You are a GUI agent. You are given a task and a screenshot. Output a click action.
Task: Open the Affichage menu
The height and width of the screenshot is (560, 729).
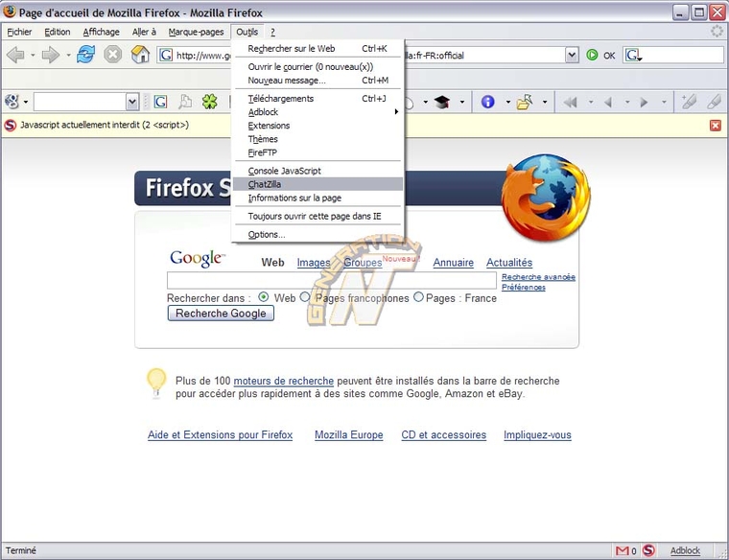pos(101,32)
